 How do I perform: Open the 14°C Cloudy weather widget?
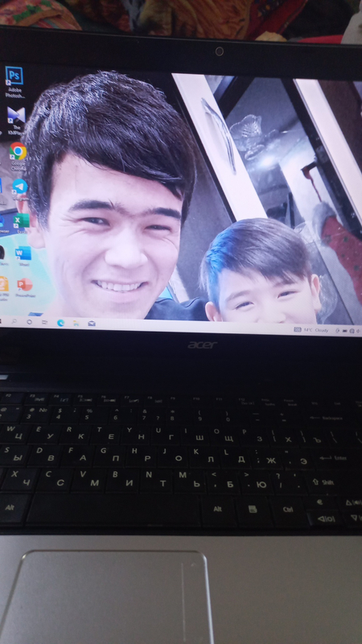311,330
